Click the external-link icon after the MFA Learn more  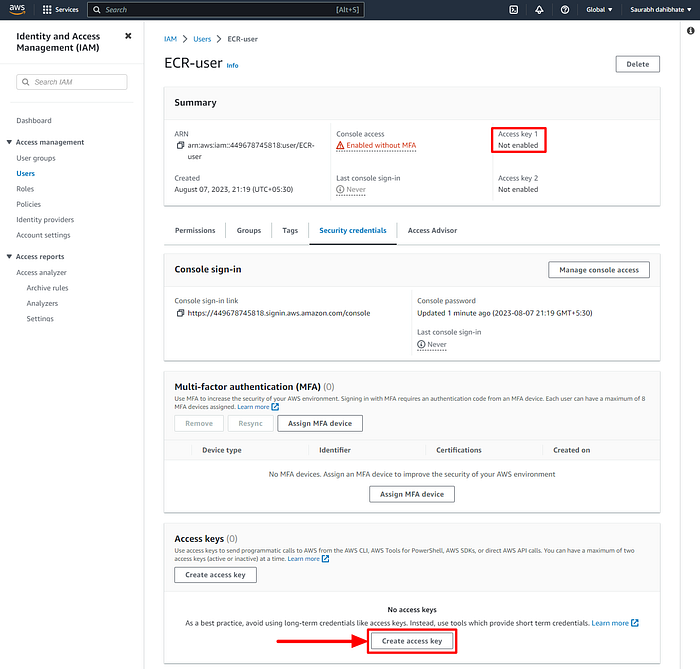275,407
